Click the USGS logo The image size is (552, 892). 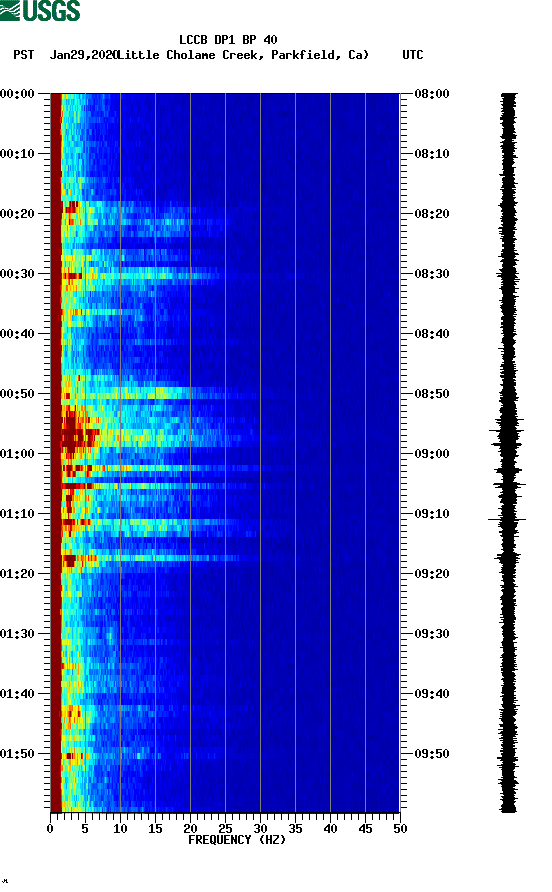40,10
